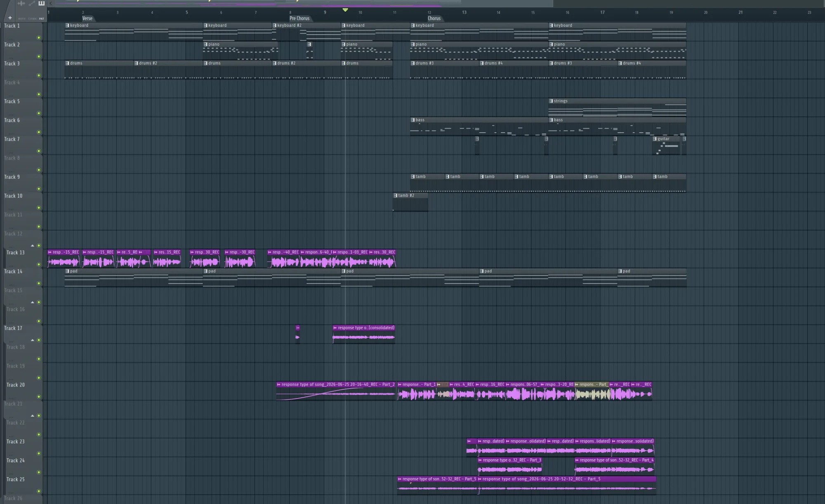Mute Track 3 drums with its green LED
This screenshot has height=504, width=825.
(39, 75)
